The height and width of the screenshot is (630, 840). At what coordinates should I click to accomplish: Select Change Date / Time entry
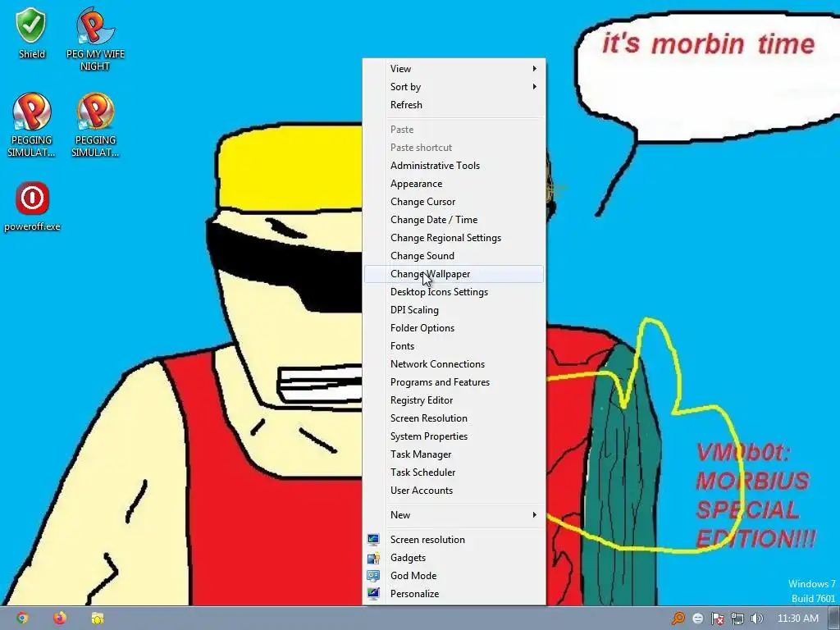coord(454,220)
